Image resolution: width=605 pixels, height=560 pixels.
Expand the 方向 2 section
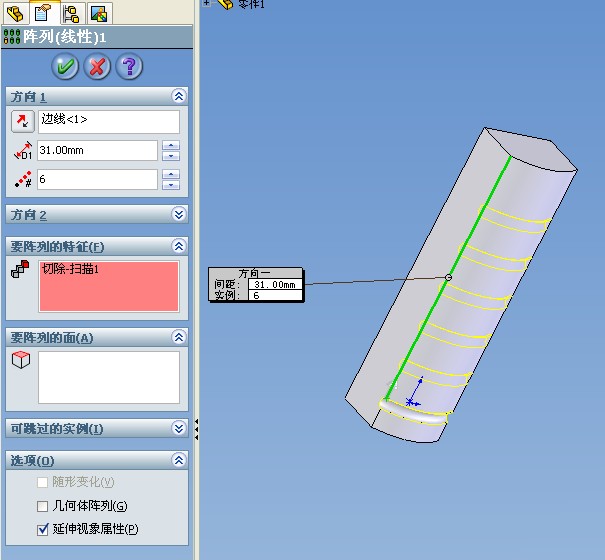[179, 214]
